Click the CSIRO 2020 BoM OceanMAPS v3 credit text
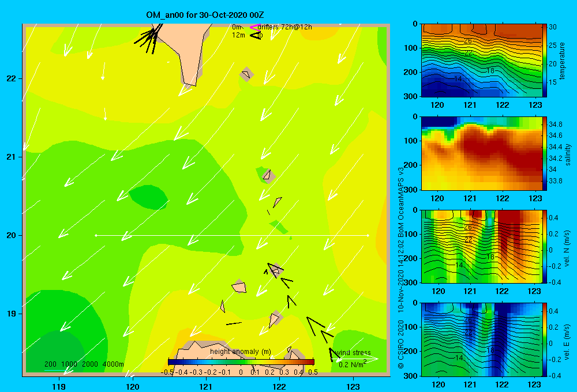Image resolution: width=577 pixels, height=392 pixels. pyautogui.click(x=401, y=267)
